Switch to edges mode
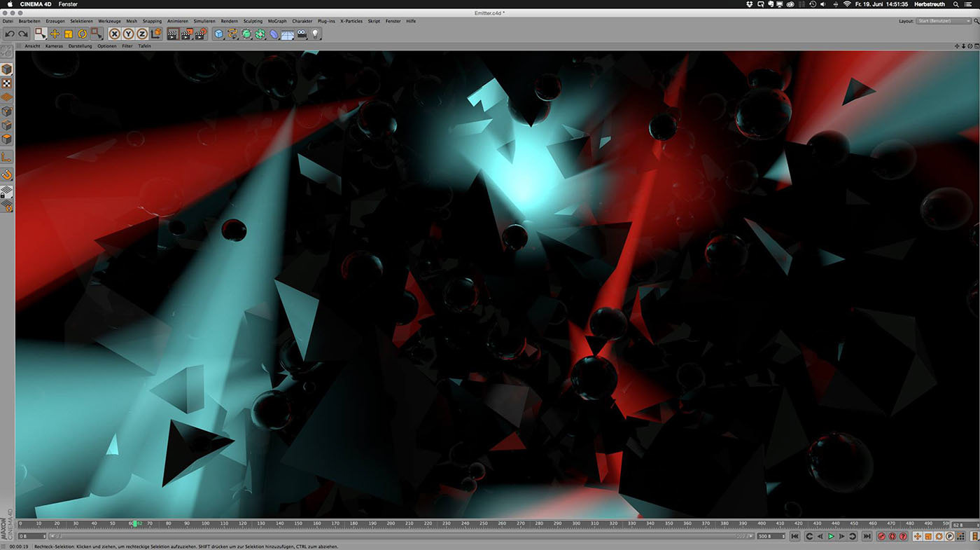 click(x=7, y=125)
